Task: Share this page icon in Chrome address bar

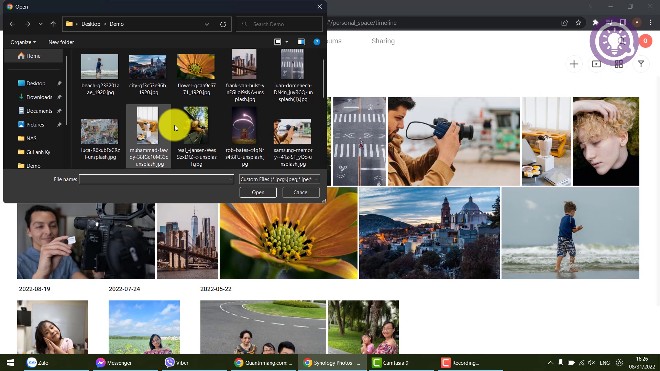Action: coord(564,23)
